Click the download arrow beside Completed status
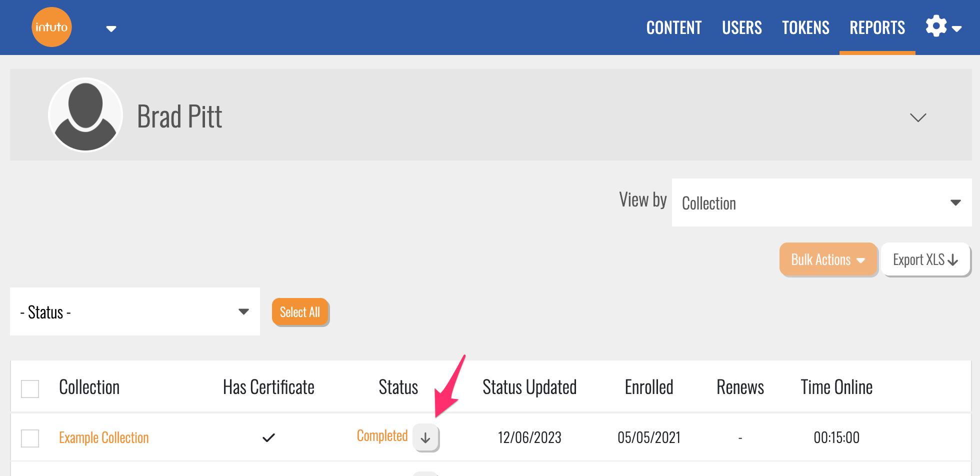This screenshot has width=980, height=476. 425,438
